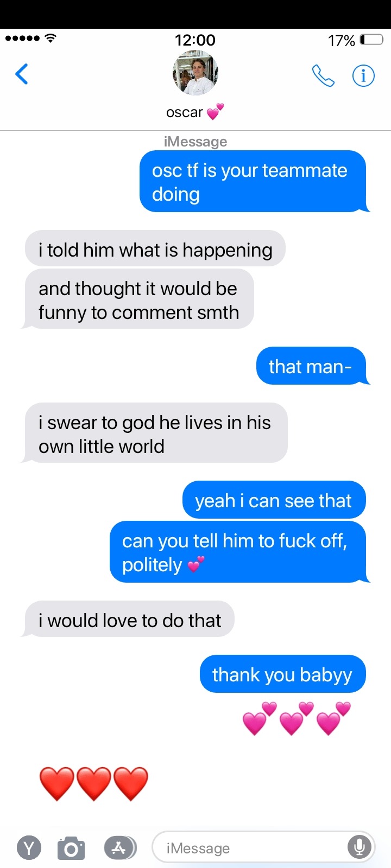Select the 'that man-' message bubble
This screenshot has height=868, width=391.
[x=312, y=366]
